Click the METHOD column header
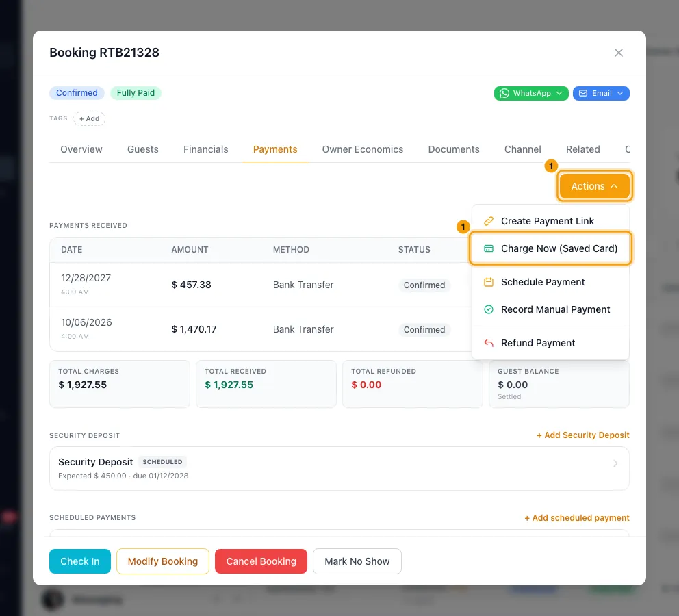 tap(291, 250)
